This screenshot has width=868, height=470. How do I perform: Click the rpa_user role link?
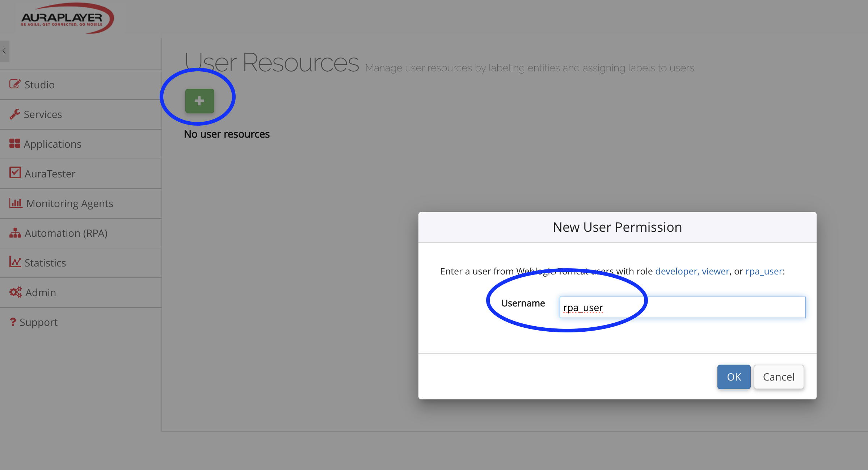764,271
